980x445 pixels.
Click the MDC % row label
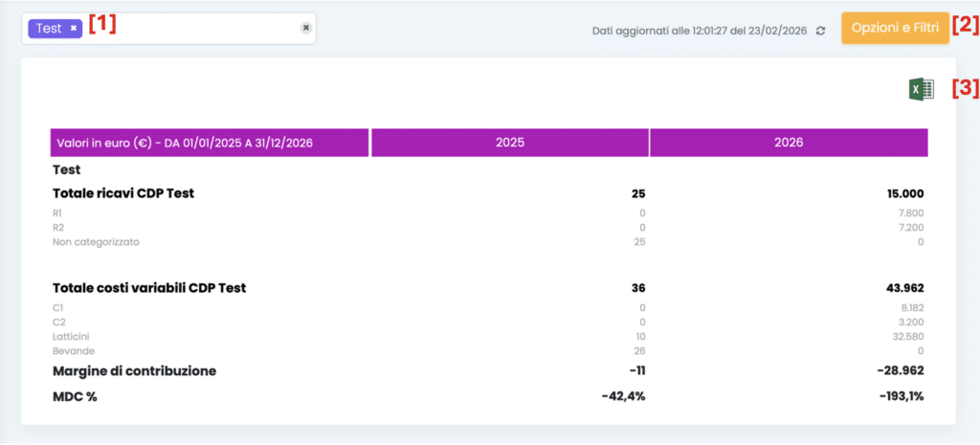pos(76,396)
